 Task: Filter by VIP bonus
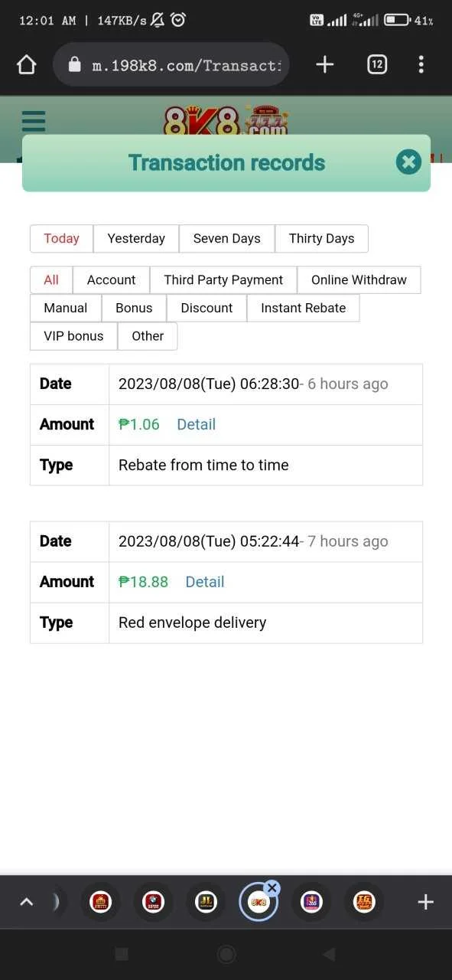pyautogui.click(x=73, y=336)
